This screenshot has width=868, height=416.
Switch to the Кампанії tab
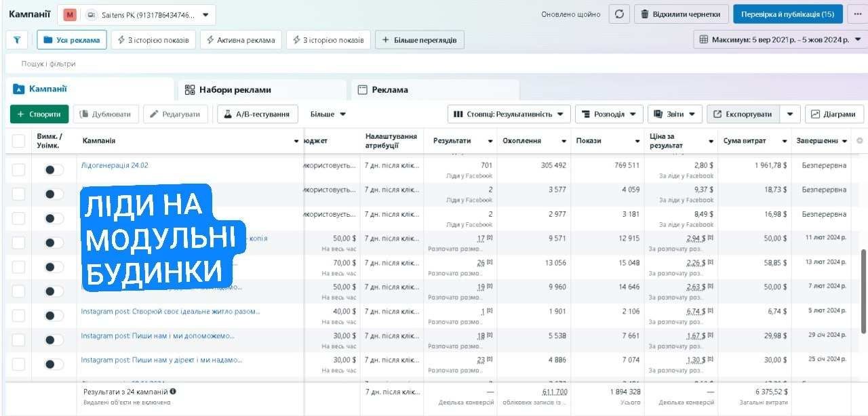pos(90,89)
